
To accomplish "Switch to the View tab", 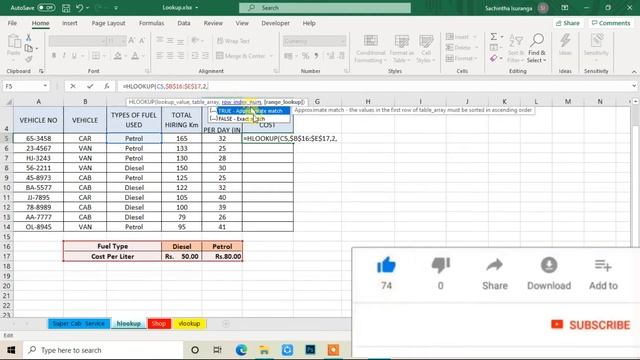I will pos(242,23).
